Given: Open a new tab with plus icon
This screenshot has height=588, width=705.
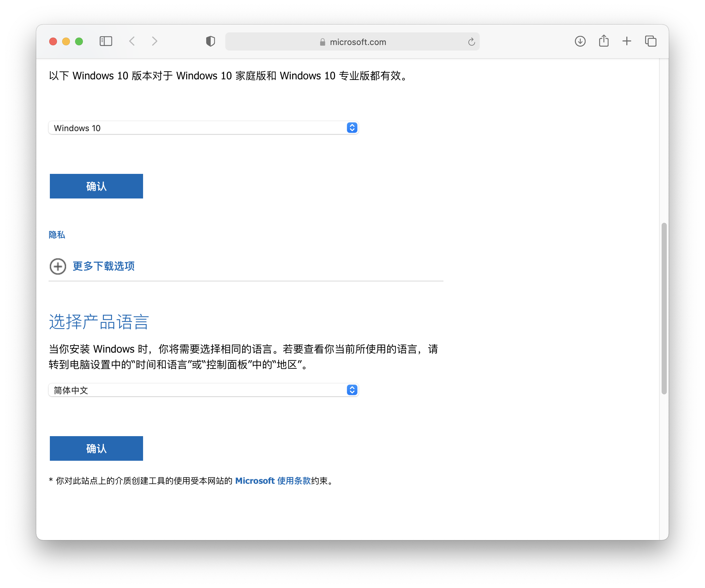Looking at the screenshot, I should click(627, 41).
